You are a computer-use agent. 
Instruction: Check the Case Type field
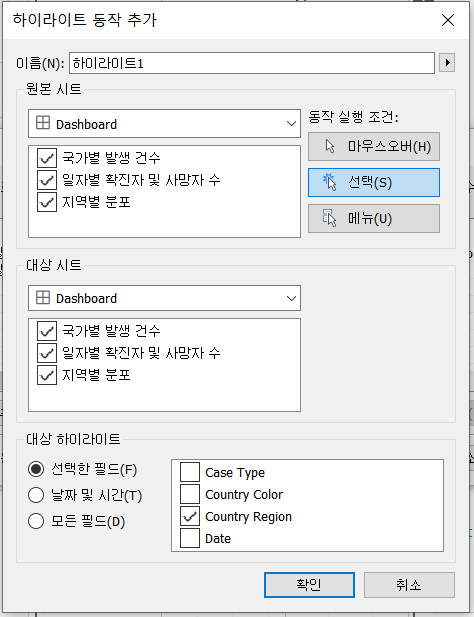(190, 472)
